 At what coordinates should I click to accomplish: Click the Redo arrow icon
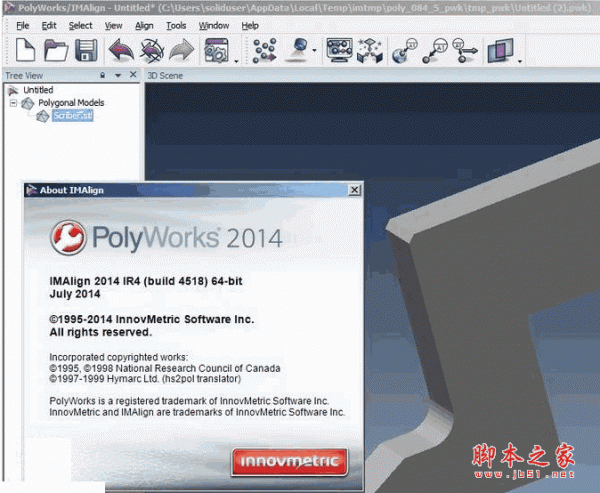point(182,50)
